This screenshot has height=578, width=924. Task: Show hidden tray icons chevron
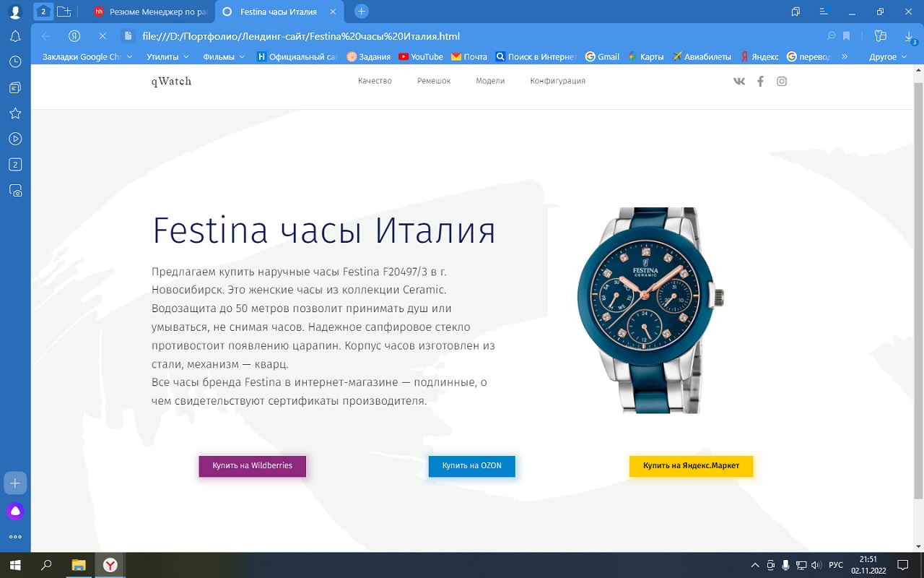[755, 565]
